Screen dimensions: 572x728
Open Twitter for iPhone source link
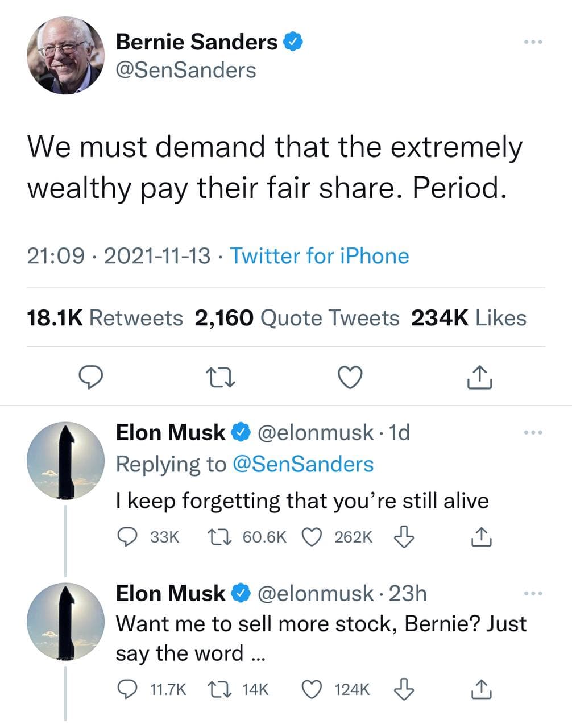coord(319,256)
